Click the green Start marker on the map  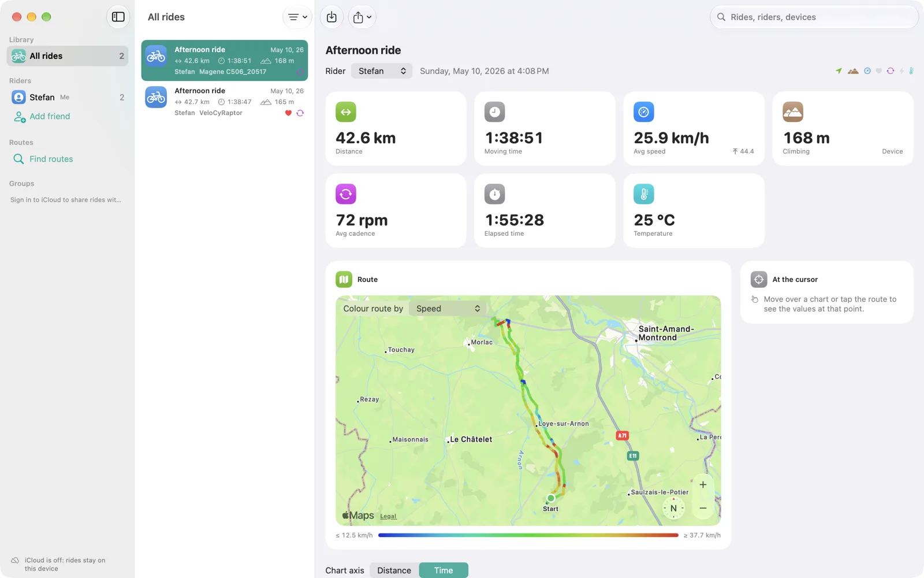(x=551, y=498)
